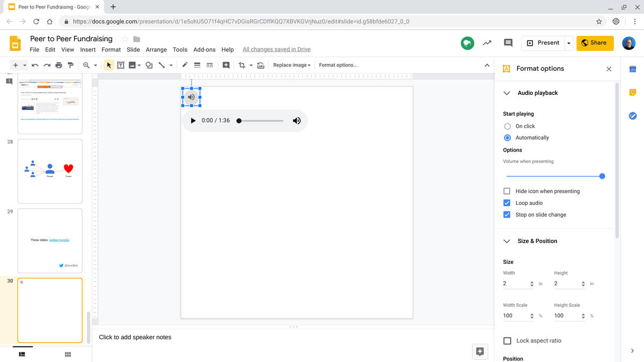Click the crop image icon
The image size is (644, 362).
(241, 65)
